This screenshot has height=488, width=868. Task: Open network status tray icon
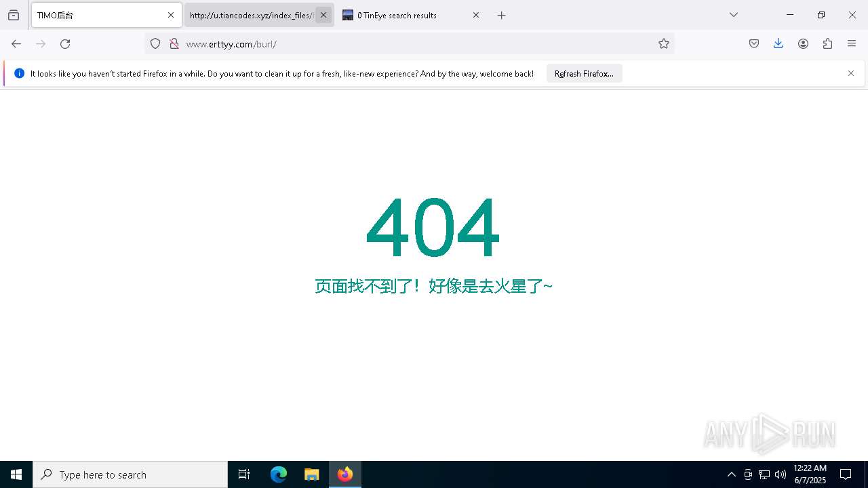tap(764, 474)
